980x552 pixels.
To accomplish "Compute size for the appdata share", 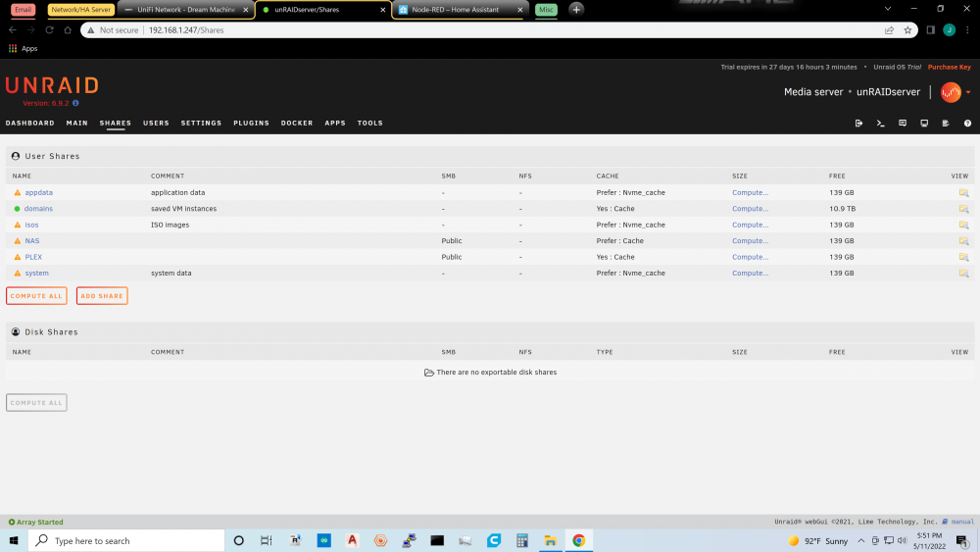I will (750, 192).
